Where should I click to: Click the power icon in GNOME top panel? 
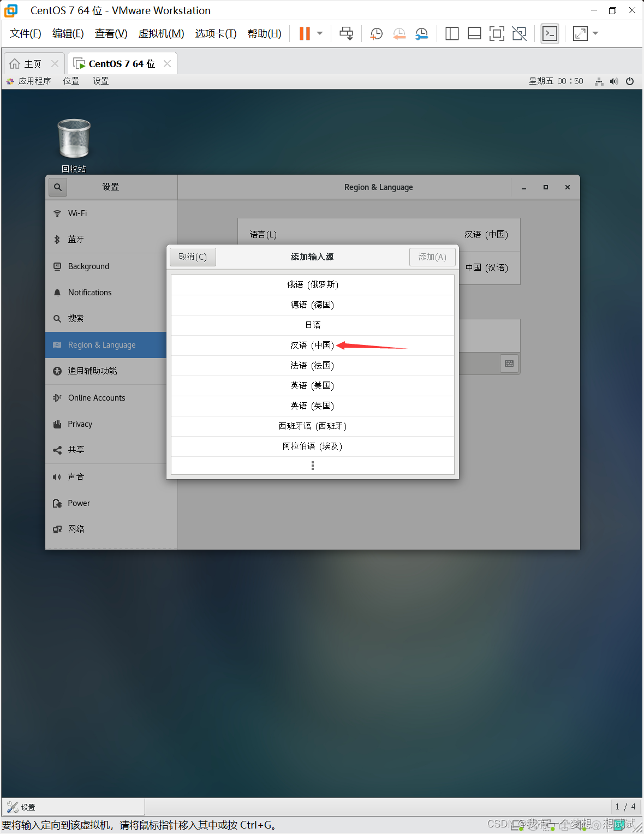click(630, 81)
